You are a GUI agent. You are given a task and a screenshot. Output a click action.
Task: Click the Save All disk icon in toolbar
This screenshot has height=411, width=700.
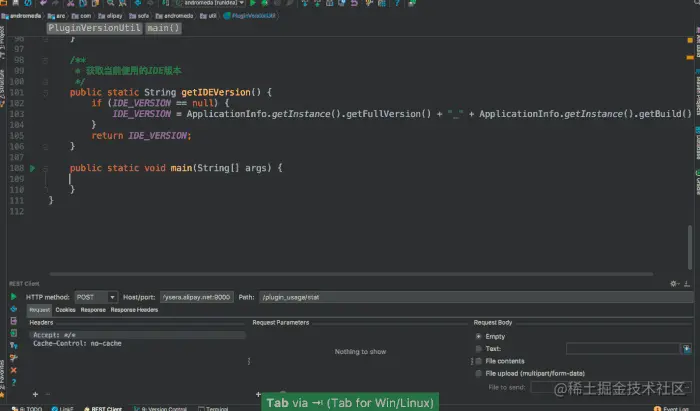point(16,3)
